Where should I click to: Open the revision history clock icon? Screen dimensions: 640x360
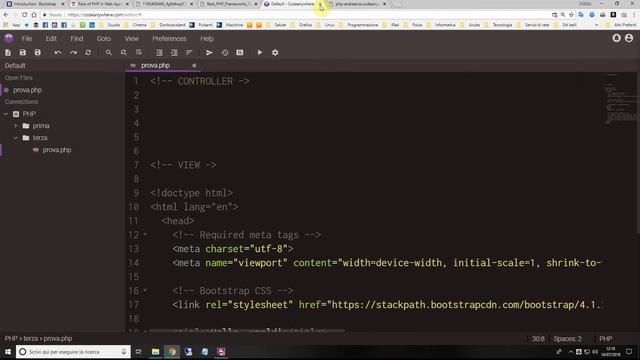point(225,53)
